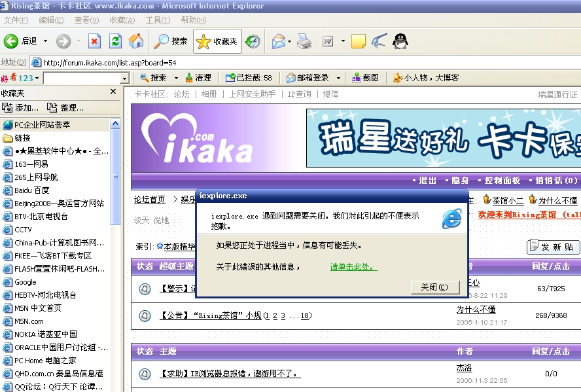Go to the Home page icon

coord(136,41)
